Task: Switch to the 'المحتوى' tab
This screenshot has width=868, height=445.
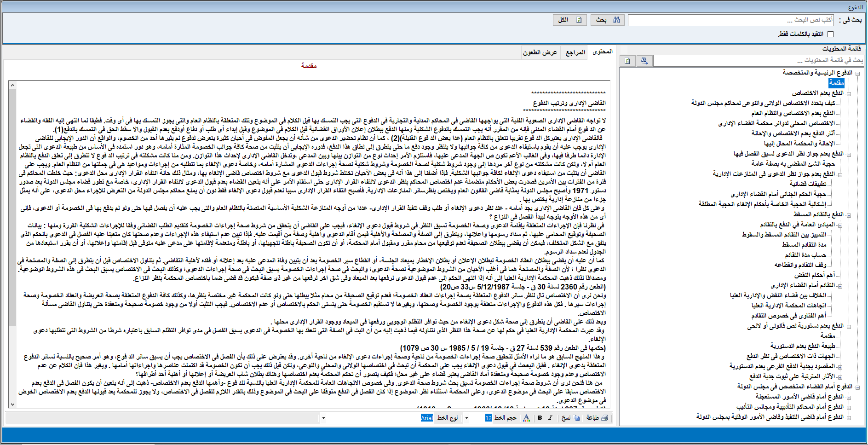Action: [602, 52]
